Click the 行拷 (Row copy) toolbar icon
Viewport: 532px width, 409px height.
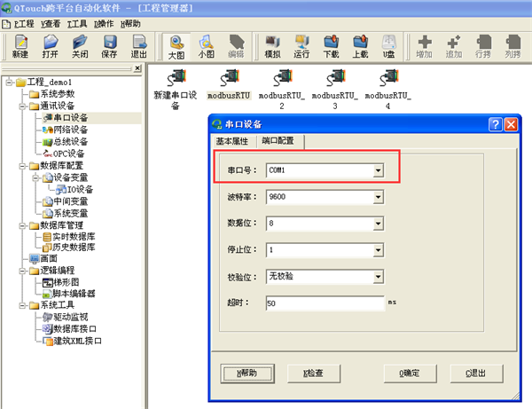tap(483, 46)
